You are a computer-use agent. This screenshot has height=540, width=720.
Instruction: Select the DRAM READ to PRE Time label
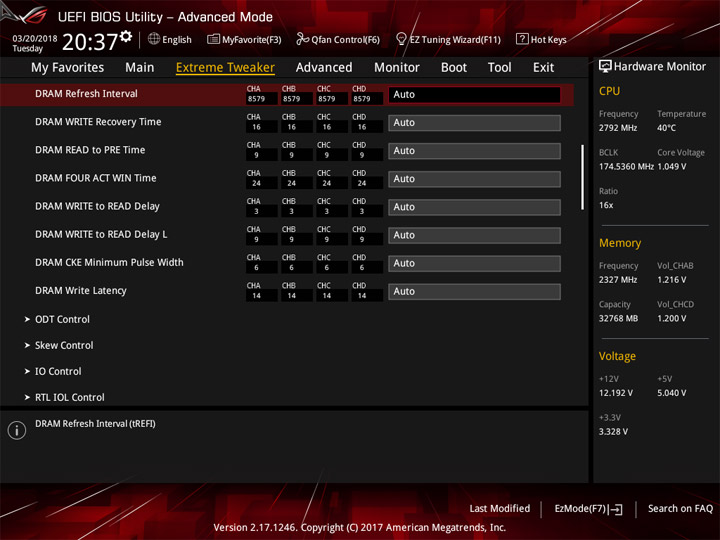[90, 150]
